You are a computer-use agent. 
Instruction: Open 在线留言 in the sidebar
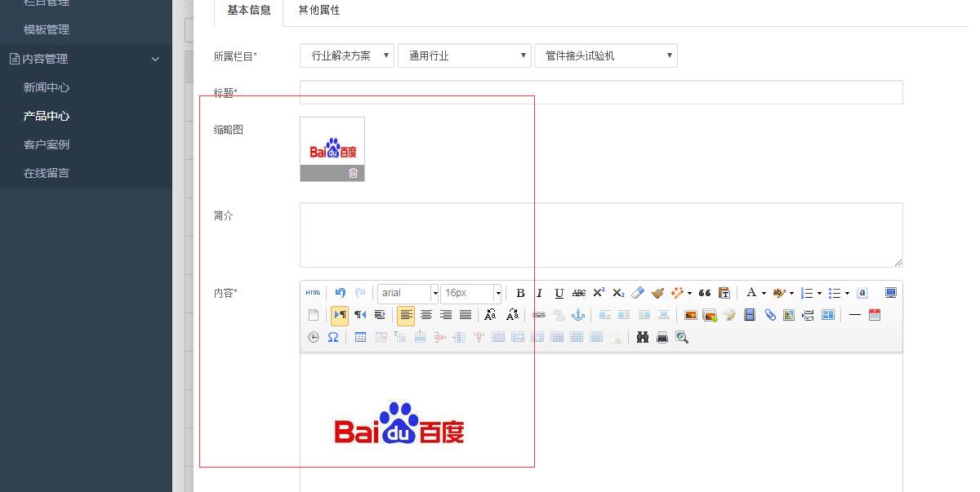tap(47, 173)
